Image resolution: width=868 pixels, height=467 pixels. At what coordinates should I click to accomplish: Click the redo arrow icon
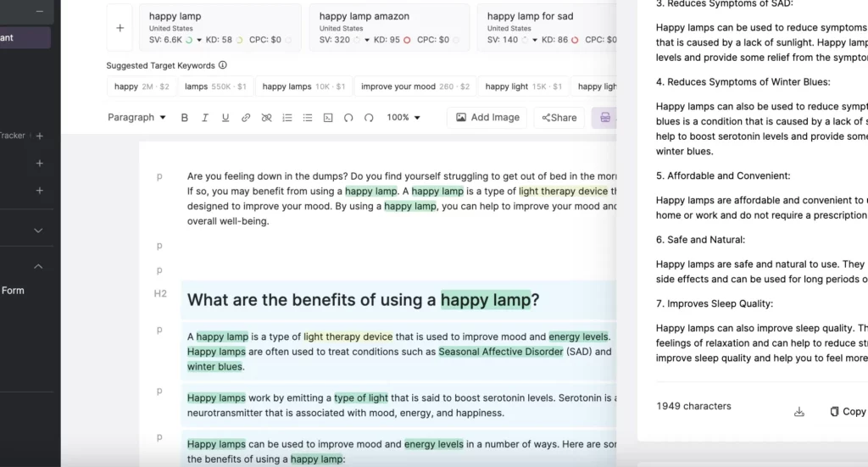click(x=369, y=117)
